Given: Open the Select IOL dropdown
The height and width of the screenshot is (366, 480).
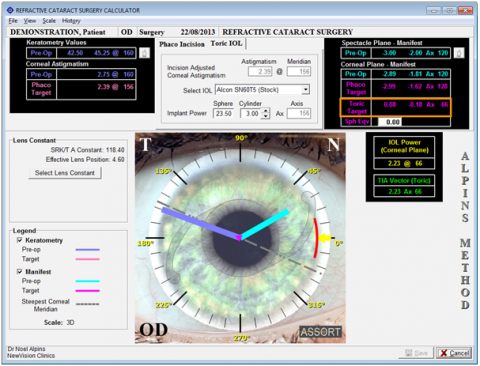Looking at the screenshot, I should coord(305,90).
